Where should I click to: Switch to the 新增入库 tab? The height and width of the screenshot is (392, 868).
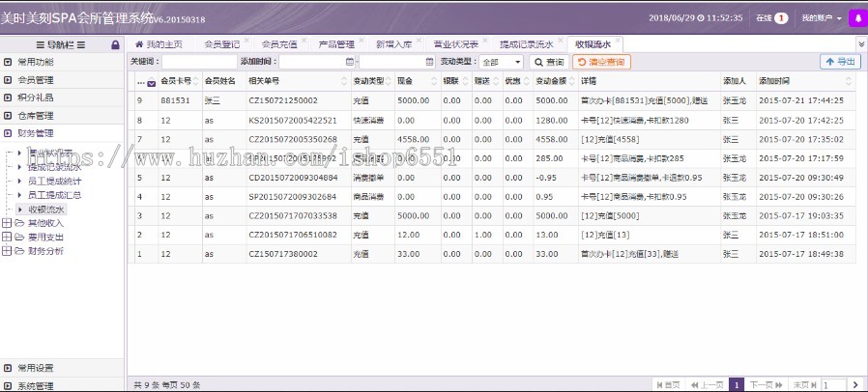pos(393,44)
